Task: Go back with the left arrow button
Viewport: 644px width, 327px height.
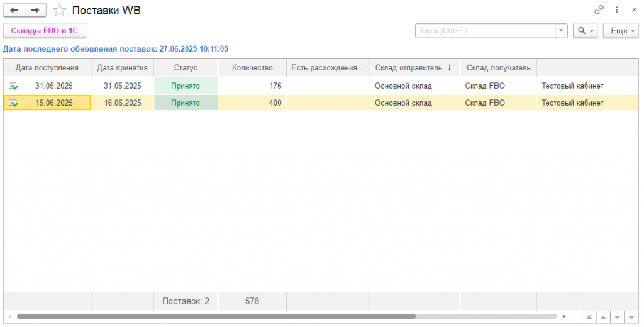Action: [x=14, y=10]
